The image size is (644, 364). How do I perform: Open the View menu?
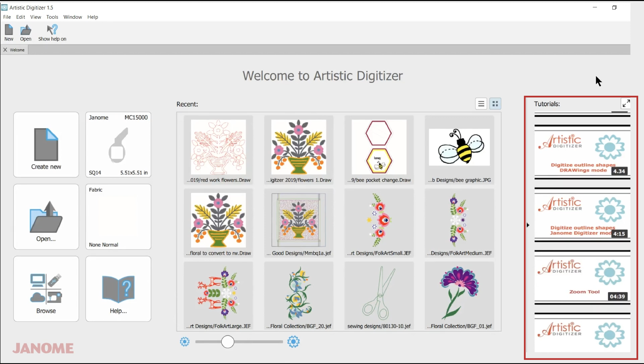[36, 17]
